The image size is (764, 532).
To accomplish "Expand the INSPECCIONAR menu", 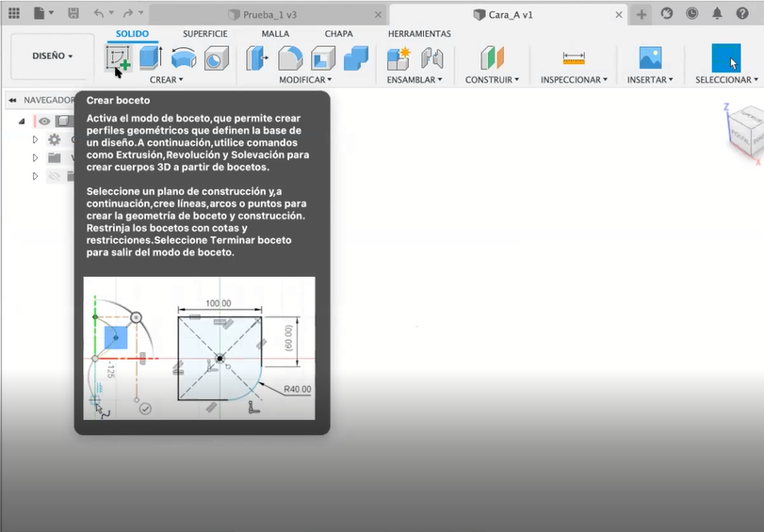I will 574,80.
